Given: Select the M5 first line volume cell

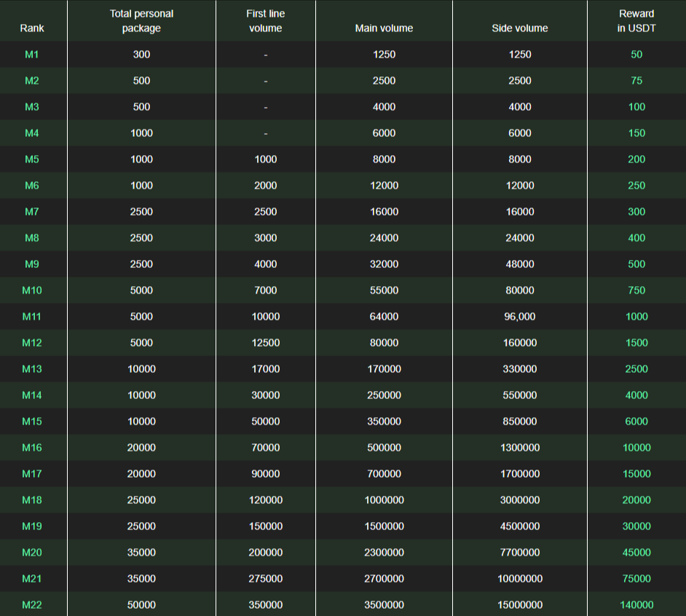Looking at the screenshot, I should point(265,159).
